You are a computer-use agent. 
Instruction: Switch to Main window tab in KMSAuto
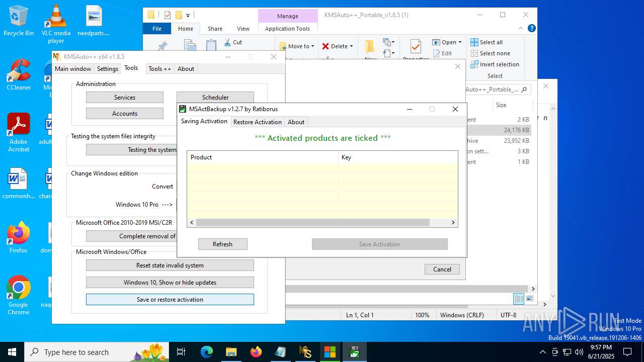coord(73,69)
